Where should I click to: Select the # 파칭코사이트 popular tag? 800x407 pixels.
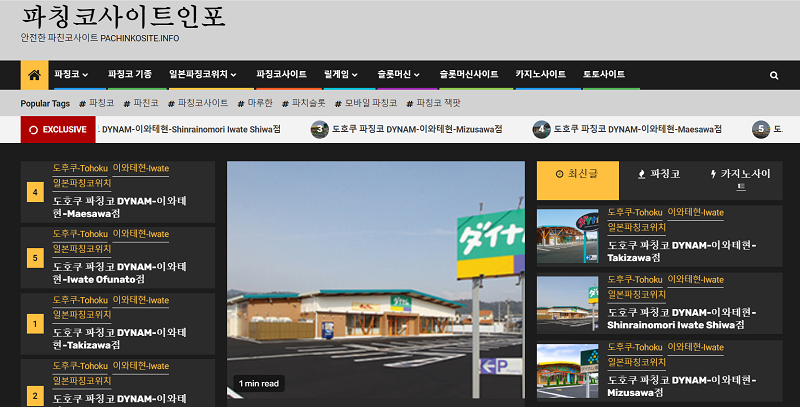(x=198, y=103)
